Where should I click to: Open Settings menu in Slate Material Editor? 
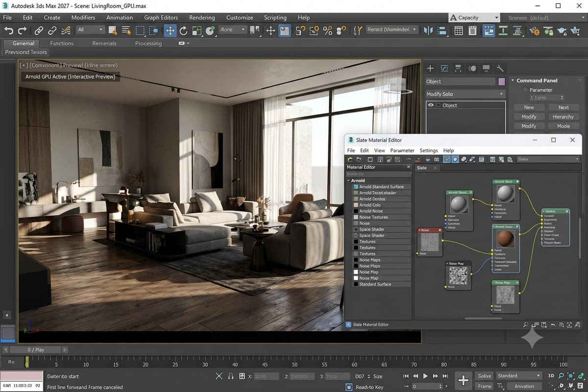click(429, 150)
